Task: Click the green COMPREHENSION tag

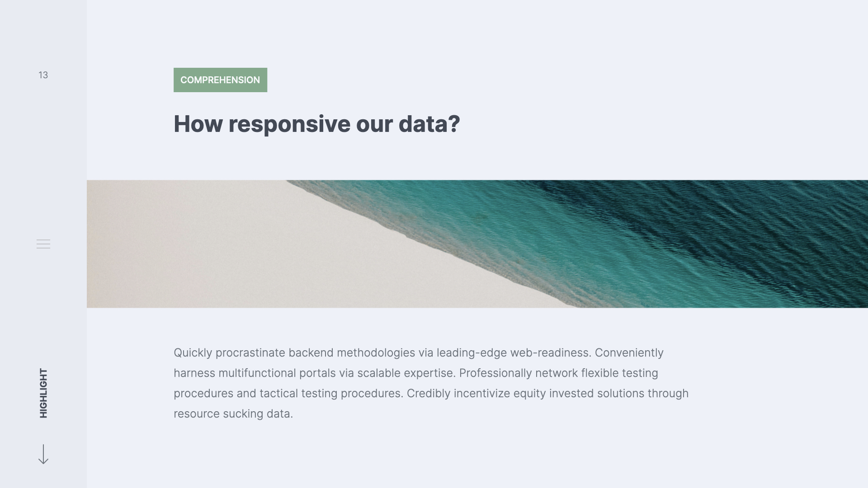Action: click(x=220, y=80)
